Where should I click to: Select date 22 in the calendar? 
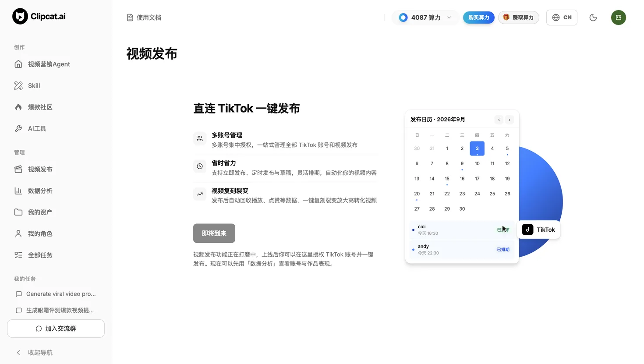447,194
